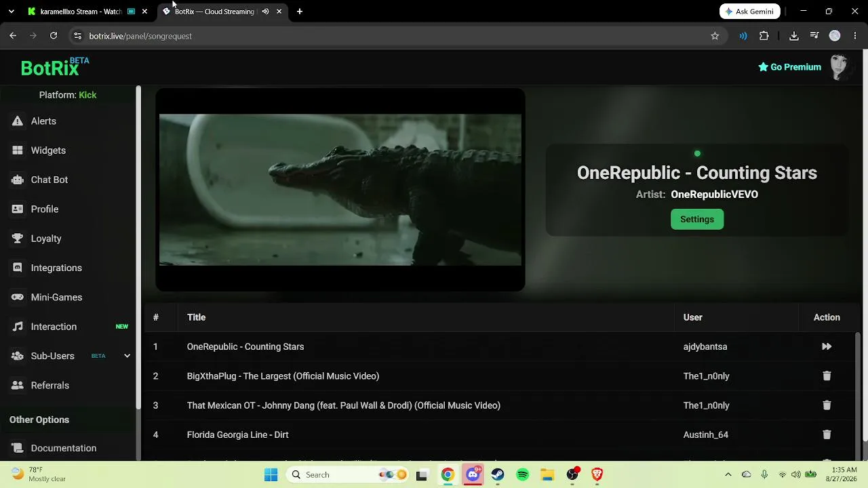The height and width of the screenshot is (488, 868).
Task: Go to the Mini-Games page
Action: 56,298
